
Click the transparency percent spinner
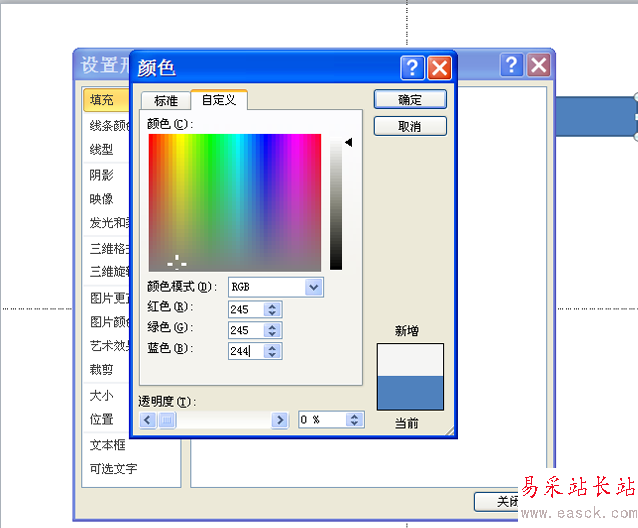click(x=354, y=420)
